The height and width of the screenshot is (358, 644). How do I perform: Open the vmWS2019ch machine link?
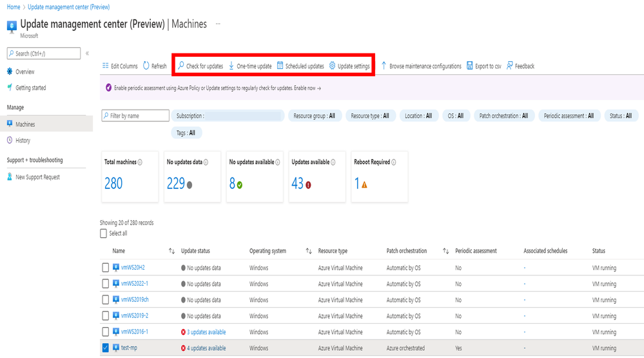tap(135, 300)
